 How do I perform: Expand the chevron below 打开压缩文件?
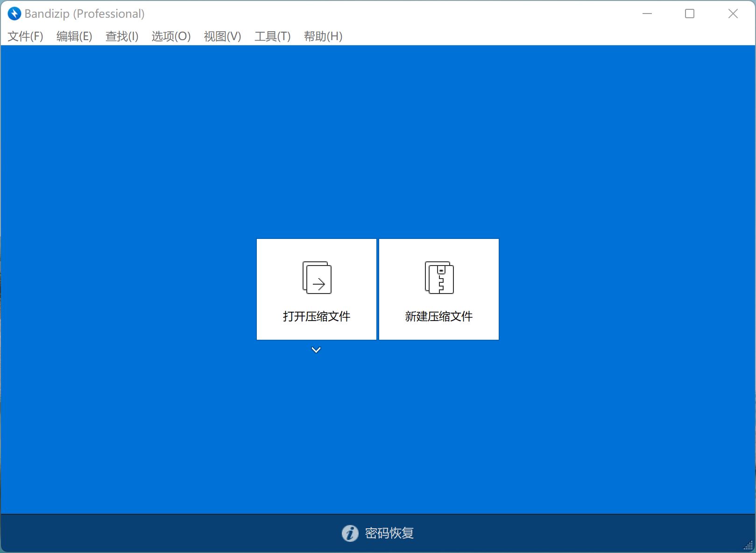[316, 349]
